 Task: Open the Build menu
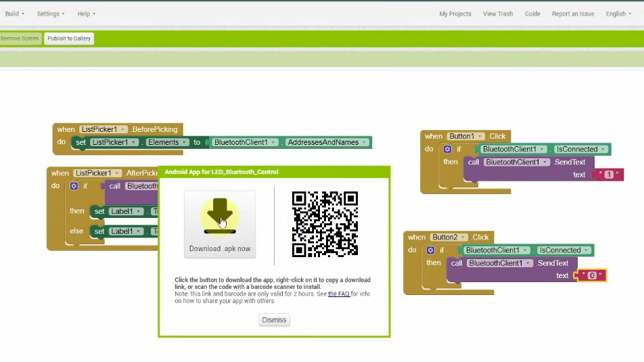(x=14, y=14)
